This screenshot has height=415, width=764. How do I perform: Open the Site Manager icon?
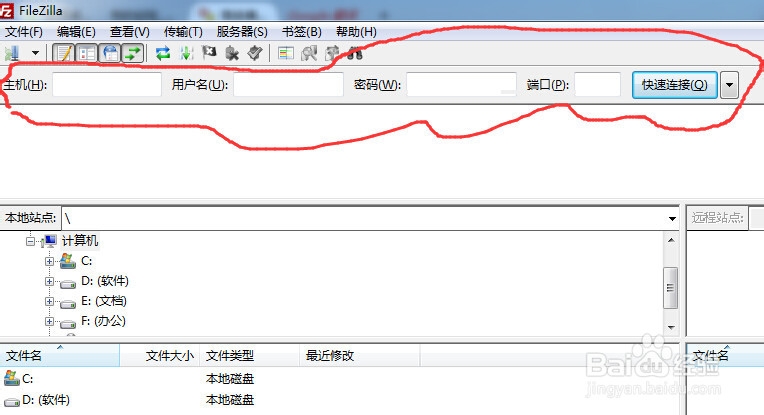coord(12,53)
